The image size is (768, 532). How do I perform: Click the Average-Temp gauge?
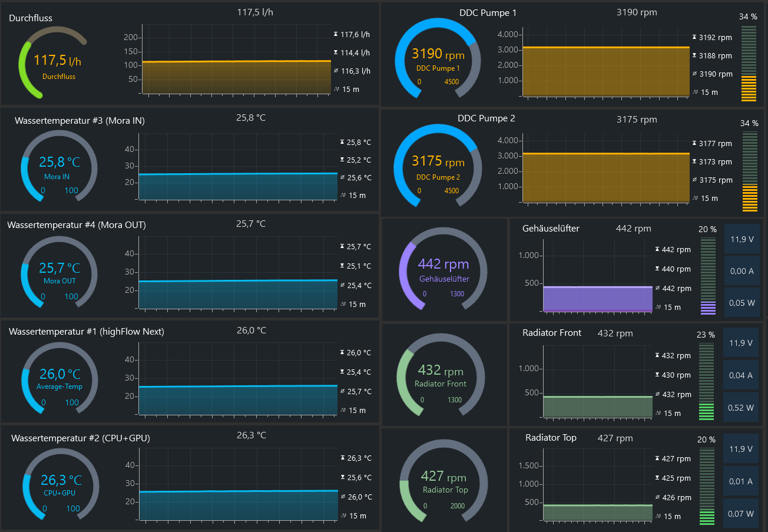tap(59, 378)
